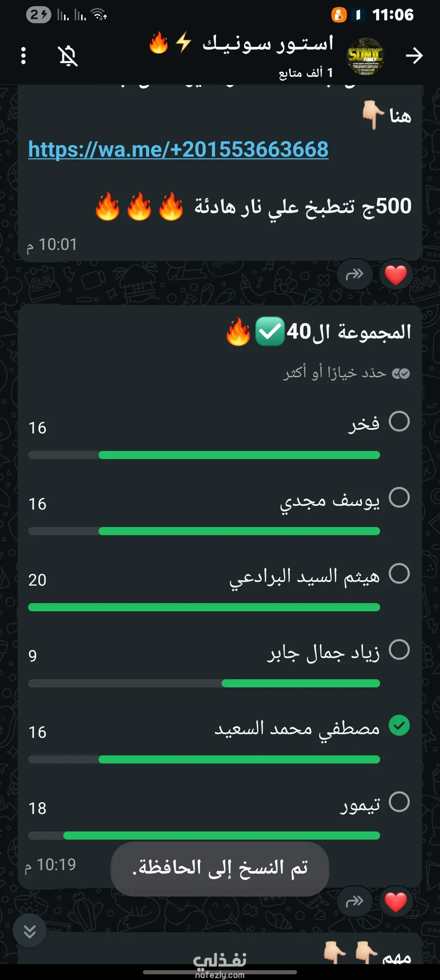Tap the 20 vote count for هيثم
440x980 pixels.
click(37, 580)
